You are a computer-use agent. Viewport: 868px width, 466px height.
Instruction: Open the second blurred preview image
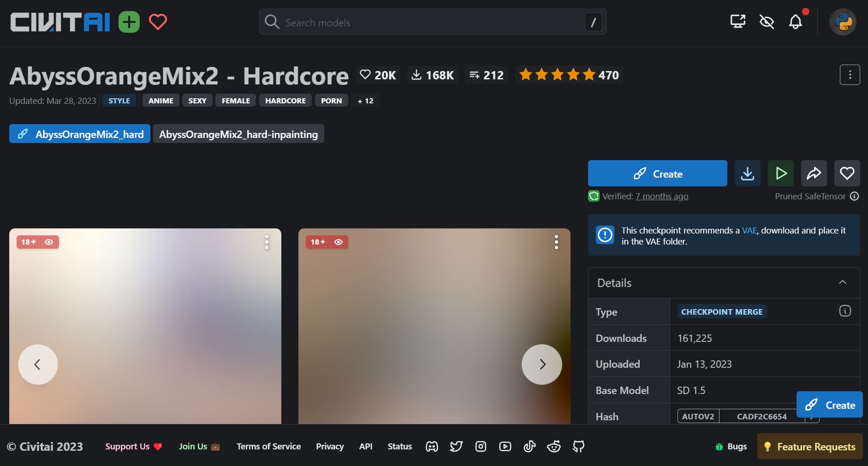(434, 326)
